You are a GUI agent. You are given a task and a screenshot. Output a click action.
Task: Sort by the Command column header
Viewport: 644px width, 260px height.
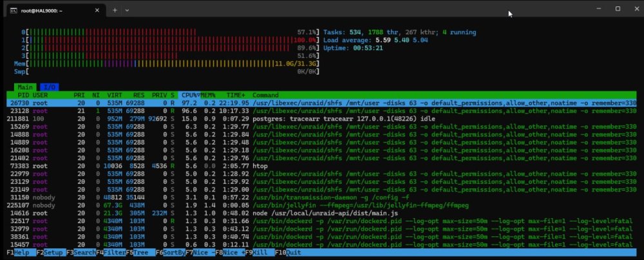point(265,95)
